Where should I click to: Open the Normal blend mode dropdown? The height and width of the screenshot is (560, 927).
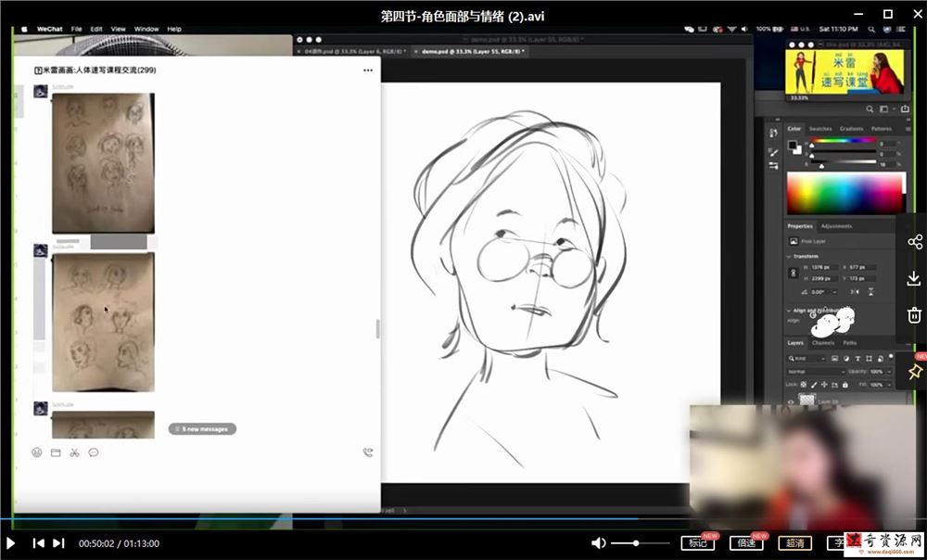(816, 372)
